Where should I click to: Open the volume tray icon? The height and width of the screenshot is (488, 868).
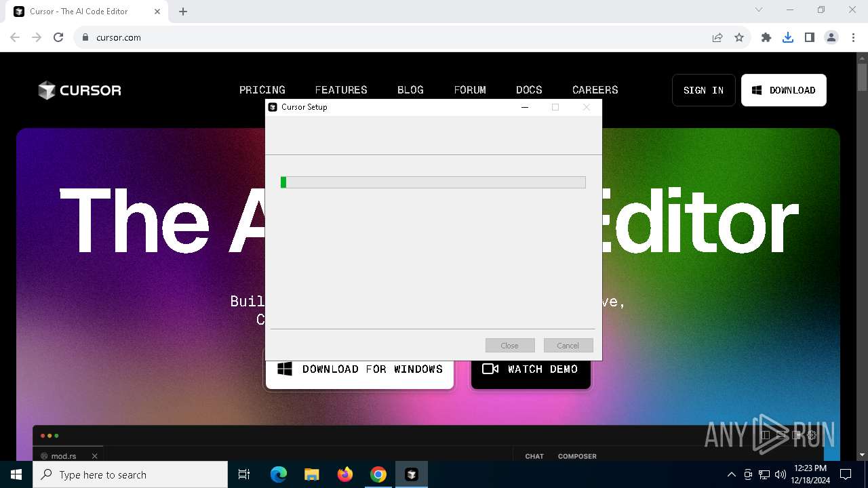point(781,474)
